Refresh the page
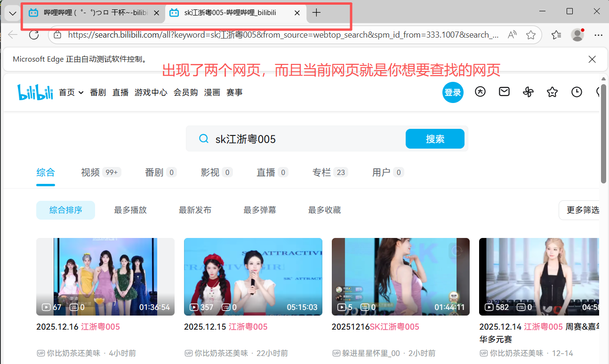 click(x=34, y=35)
